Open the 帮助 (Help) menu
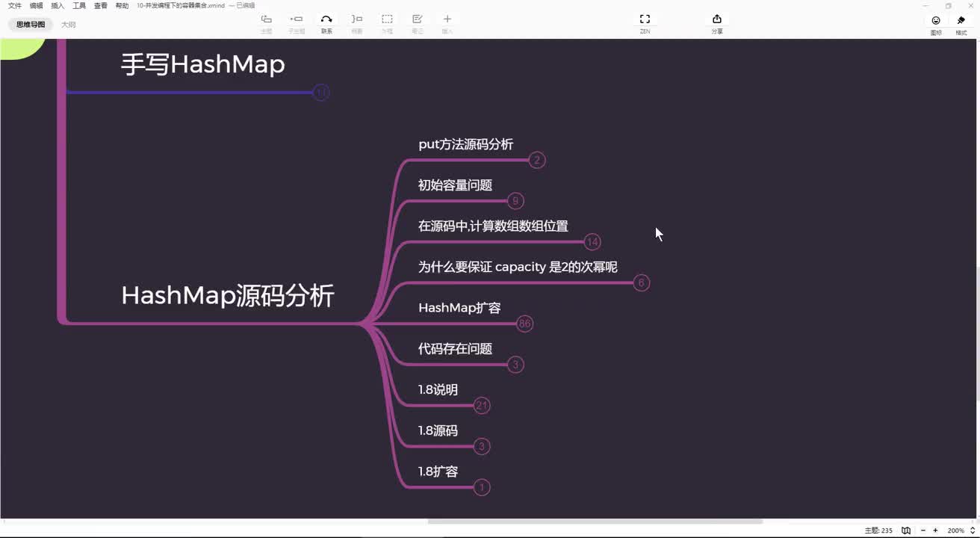 [122, 5]
